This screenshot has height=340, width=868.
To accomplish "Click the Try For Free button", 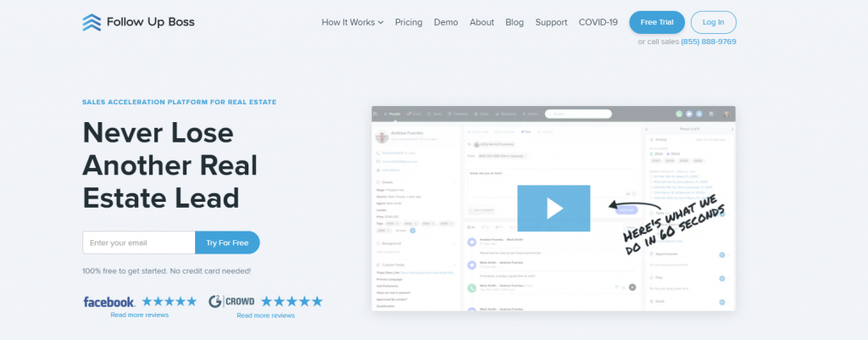I will 227,242.
